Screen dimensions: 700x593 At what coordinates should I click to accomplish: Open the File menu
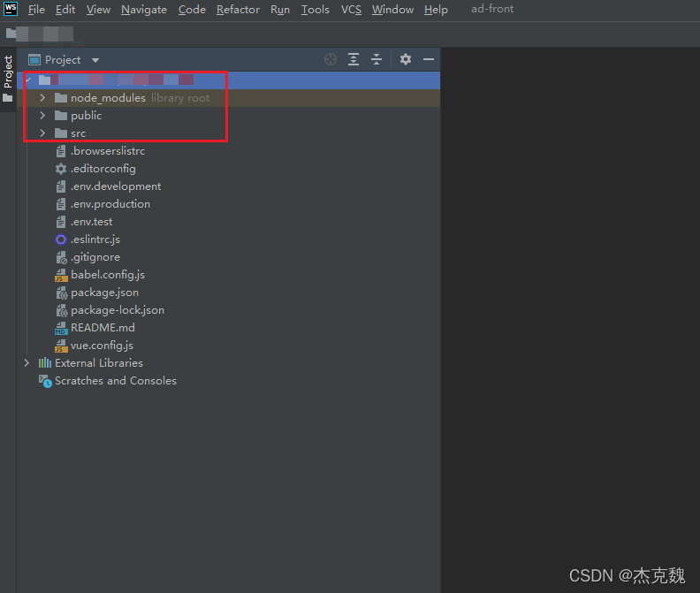coord(36,10)
